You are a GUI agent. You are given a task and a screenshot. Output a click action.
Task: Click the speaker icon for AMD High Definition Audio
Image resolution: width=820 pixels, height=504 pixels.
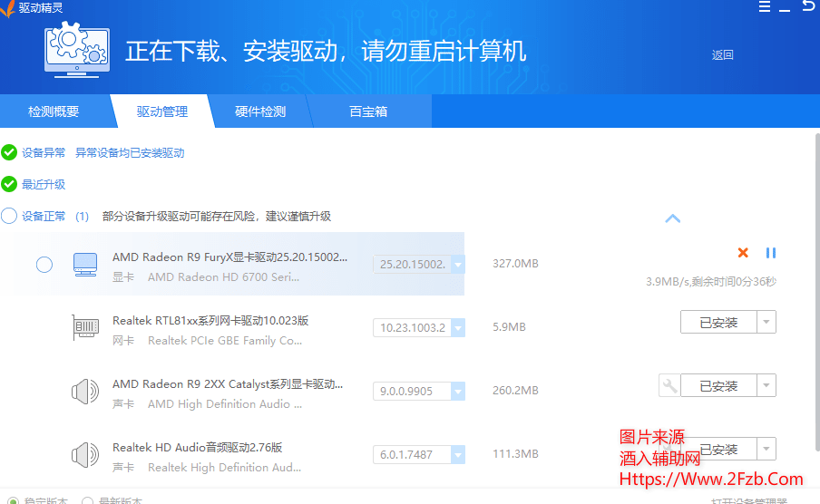click(85, 391)
